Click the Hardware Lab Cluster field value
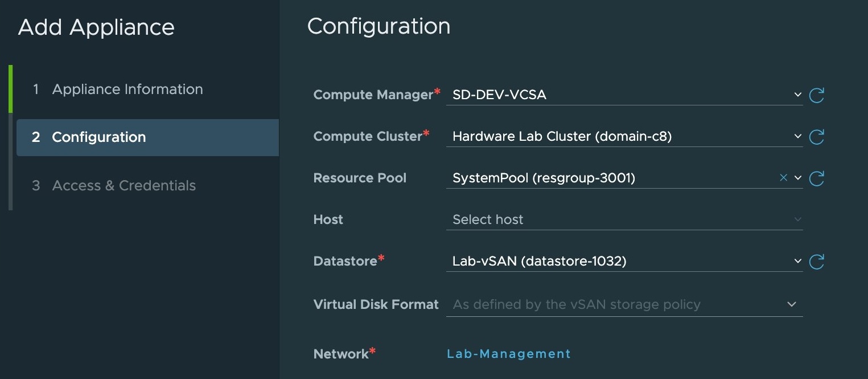 562,137
